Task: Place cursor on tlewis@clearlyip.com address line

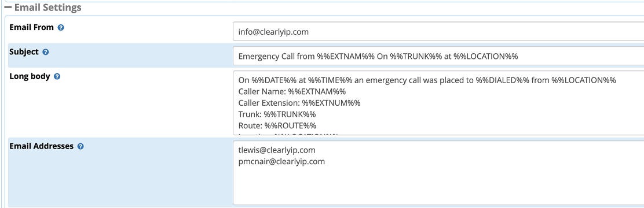Action: click(x=277, y=150)
